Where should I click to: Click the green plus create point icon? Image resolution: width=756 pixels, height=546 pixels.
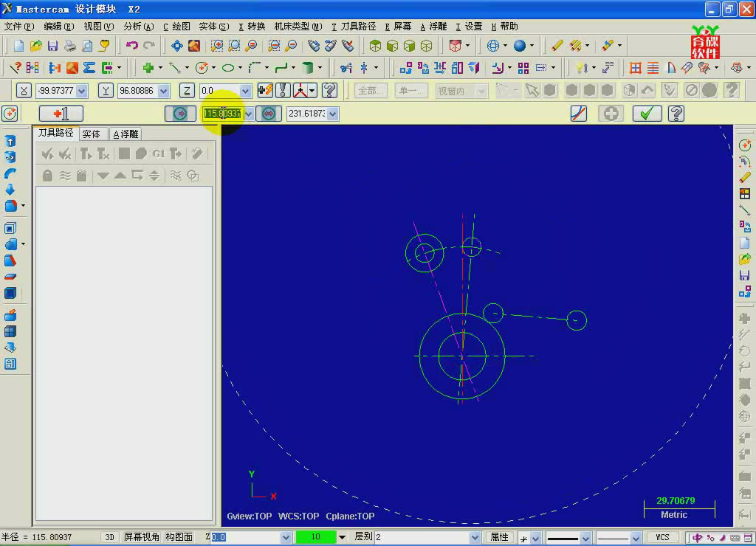(x=148, y=68)
